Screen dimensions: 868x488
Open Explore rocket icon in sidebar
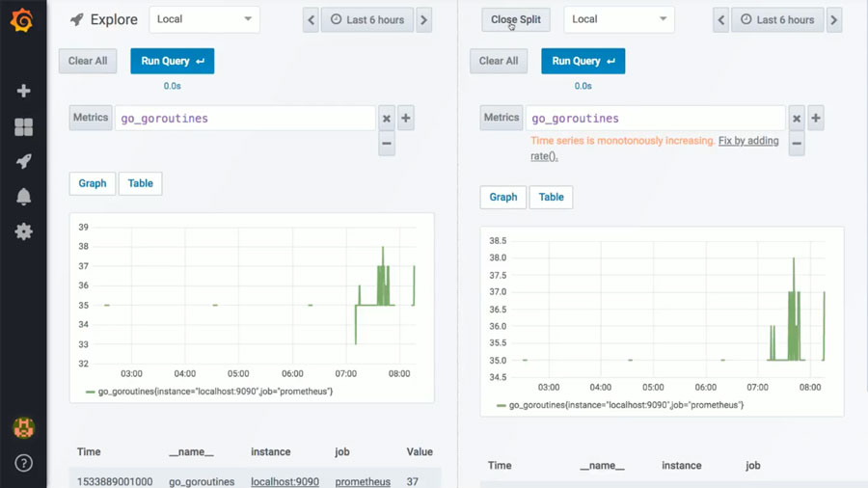(x=23, y=161)
